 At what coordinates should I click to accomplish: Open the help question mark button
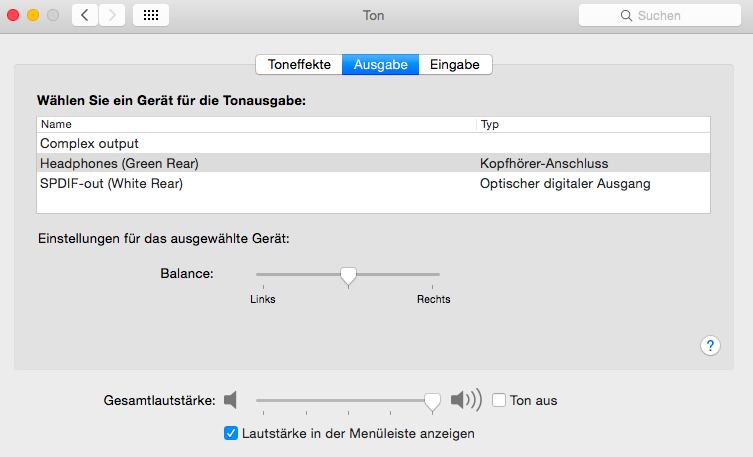pyautogui.click(x=710, y=345)
